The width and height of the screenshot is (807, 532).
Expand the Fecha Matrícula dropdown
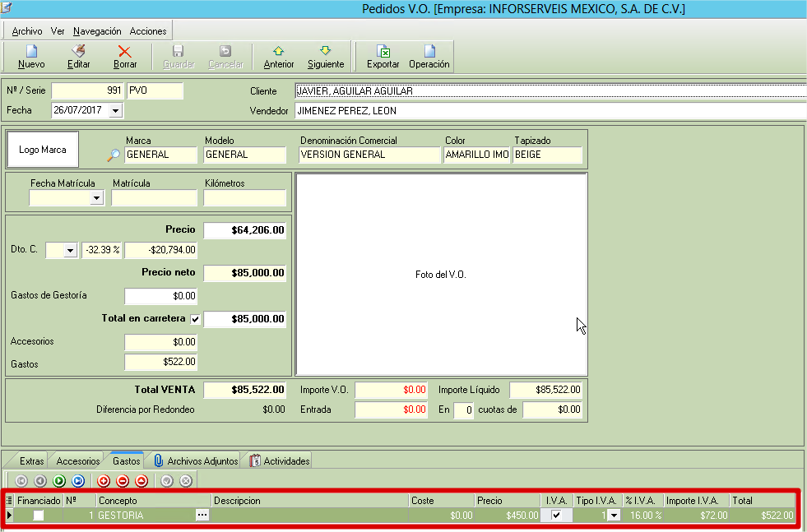click(x=97, y=198)
